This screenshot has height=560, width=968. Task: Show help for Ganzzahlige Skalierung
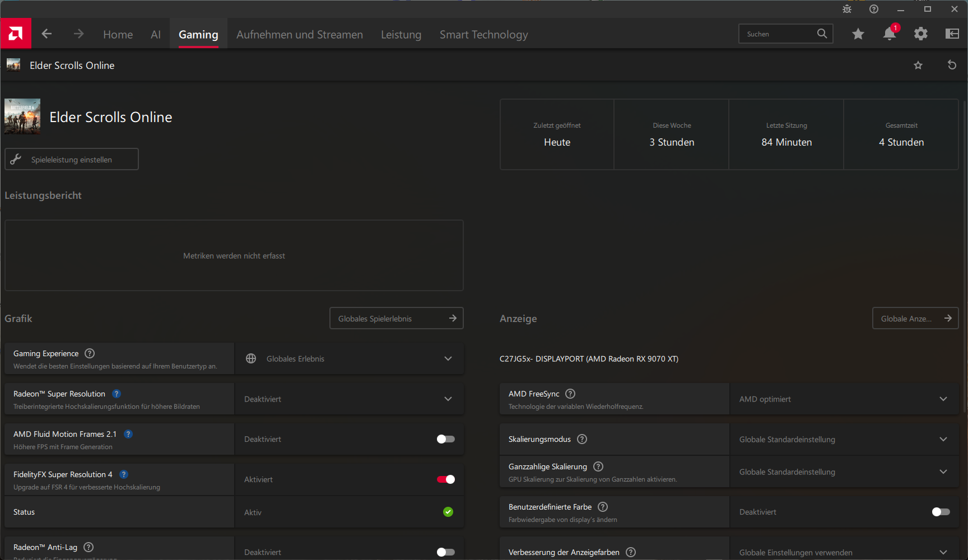pyautogui.click(x=598, y=466)
